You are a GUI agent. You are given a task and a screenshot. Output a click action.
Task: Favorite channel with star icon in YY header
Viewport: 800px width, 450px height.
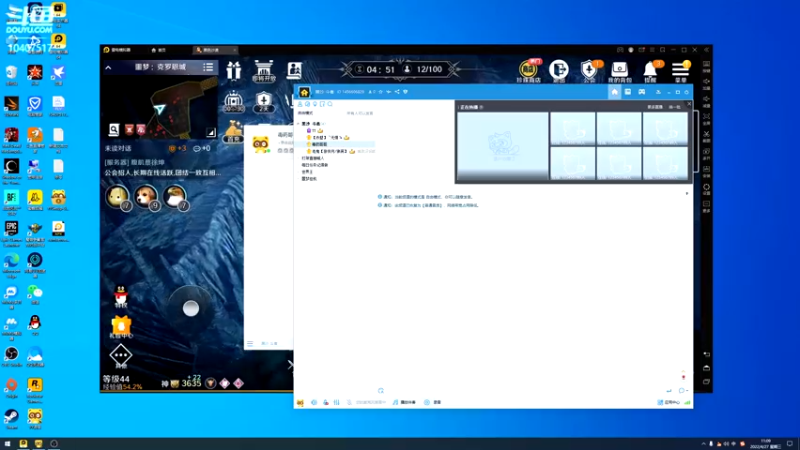click(x=381, y=92)
